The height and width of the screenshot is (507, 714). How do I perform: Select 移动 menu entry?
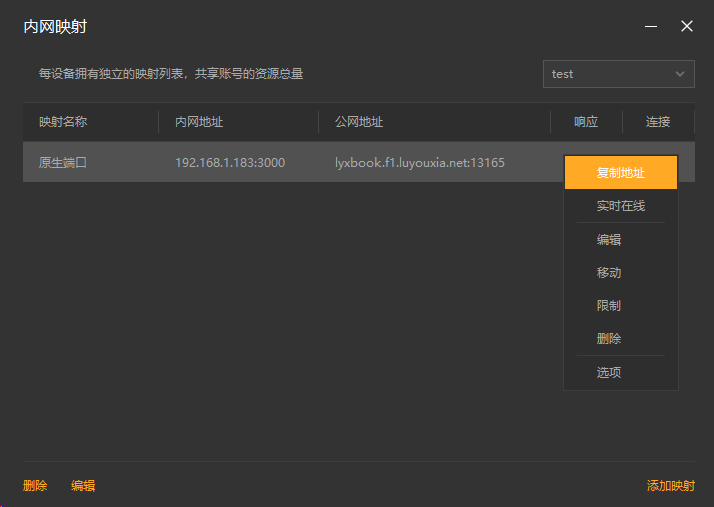pyautogui.click(x=609, y=273)
